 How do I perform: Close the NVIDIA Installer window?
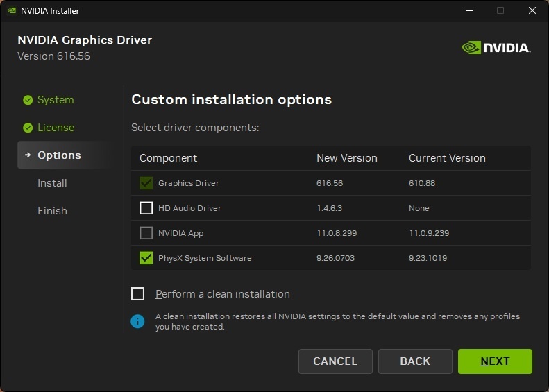tap(532, 10)
